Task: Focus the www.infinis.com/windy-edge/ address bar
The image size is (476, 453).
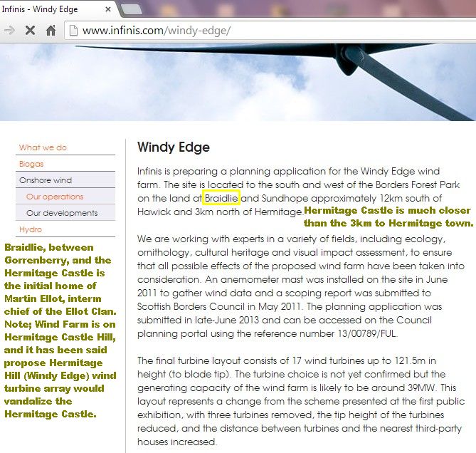Action: (x=270, y=31)
